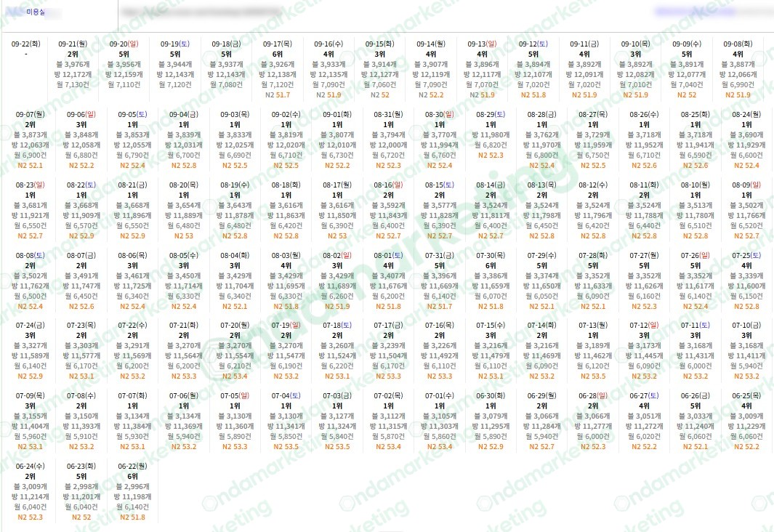The width and height of the screenshot is (774, 532).
Task: Click the 4위 rank under 08-03(월)
Action: (286, 265)
